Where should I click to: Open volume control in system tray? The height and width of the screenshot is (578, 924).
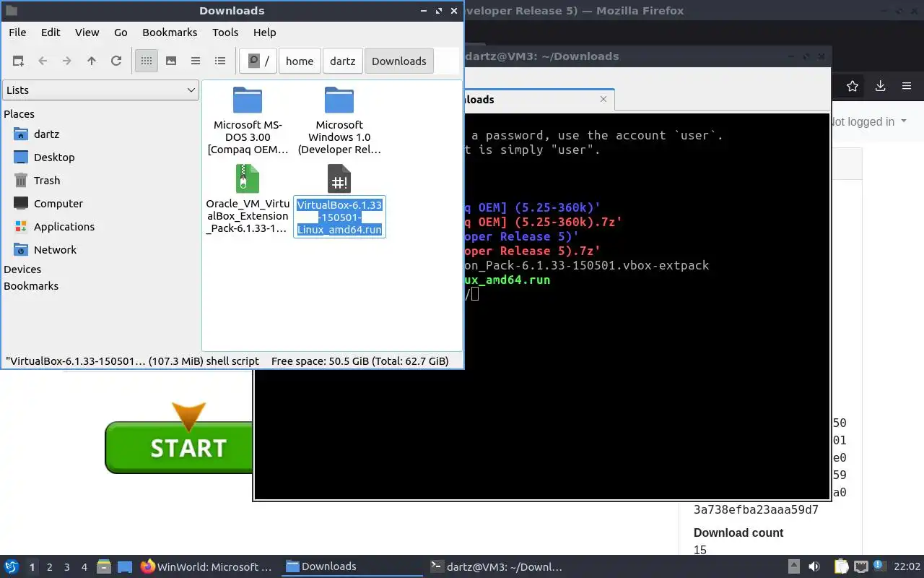tap(814, 567)
